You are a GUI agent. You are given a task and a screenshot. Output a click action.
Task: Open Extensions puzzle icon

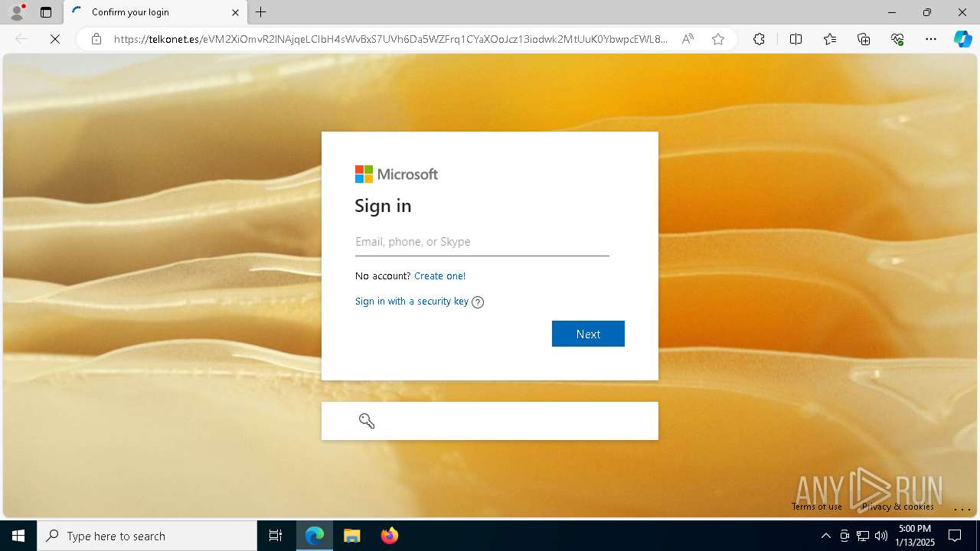point(759,39)
